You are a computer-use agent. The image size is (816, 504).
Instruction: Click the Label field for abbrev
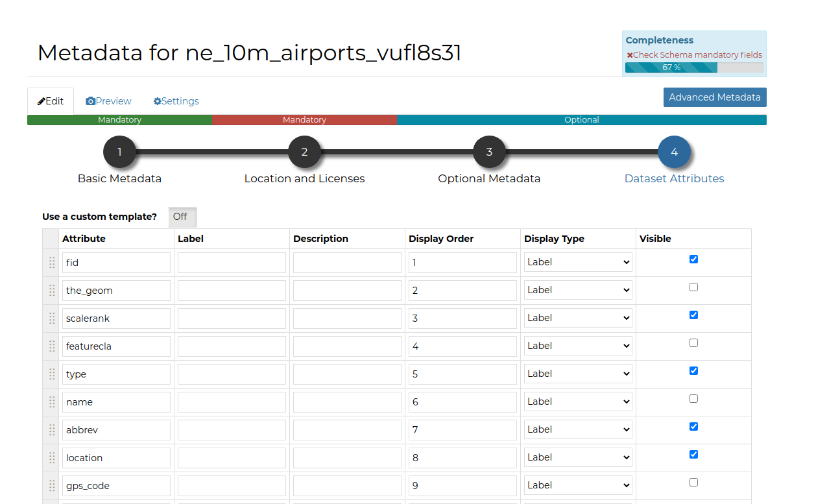(232, 429)
